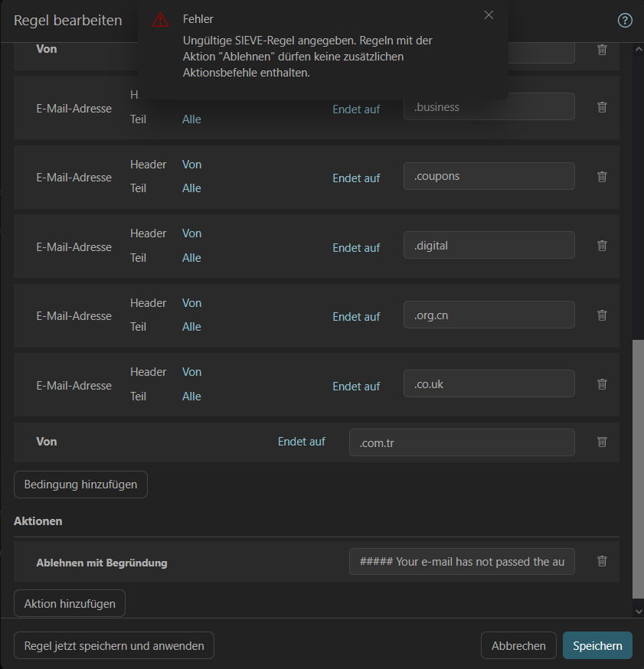Delete the .org.cn address condition
This screenshot has height=669, width=644.
[602, 315]
